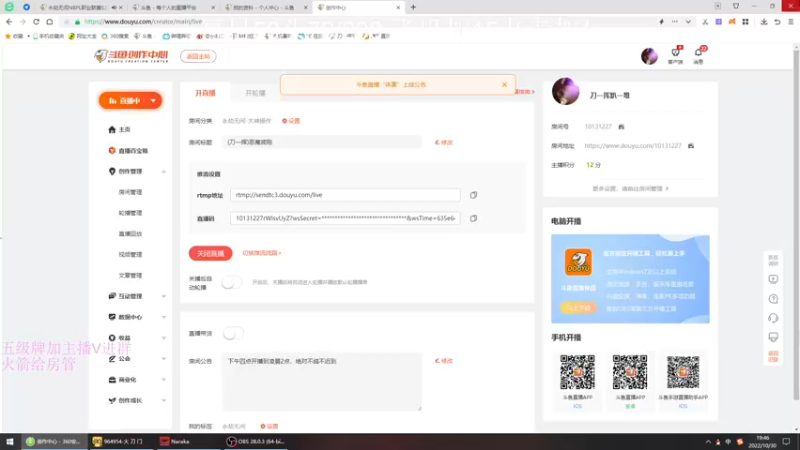The width and height of the screenshot is (800, 450).
Task: Click 设置 next to my tags
Action: coord(269,426)
